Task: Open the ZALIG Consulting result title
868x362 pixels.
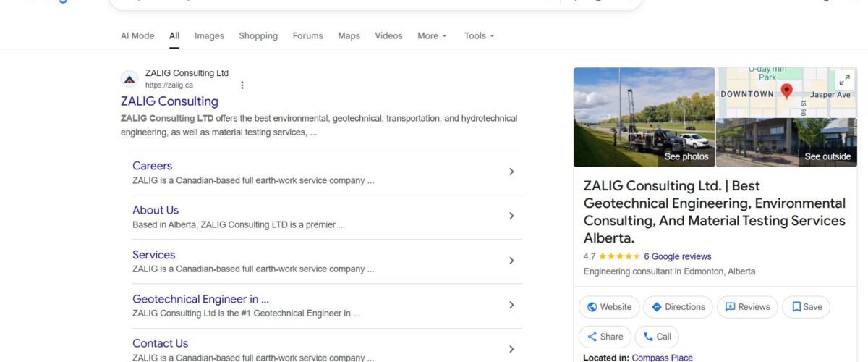Action: [169, 101]
